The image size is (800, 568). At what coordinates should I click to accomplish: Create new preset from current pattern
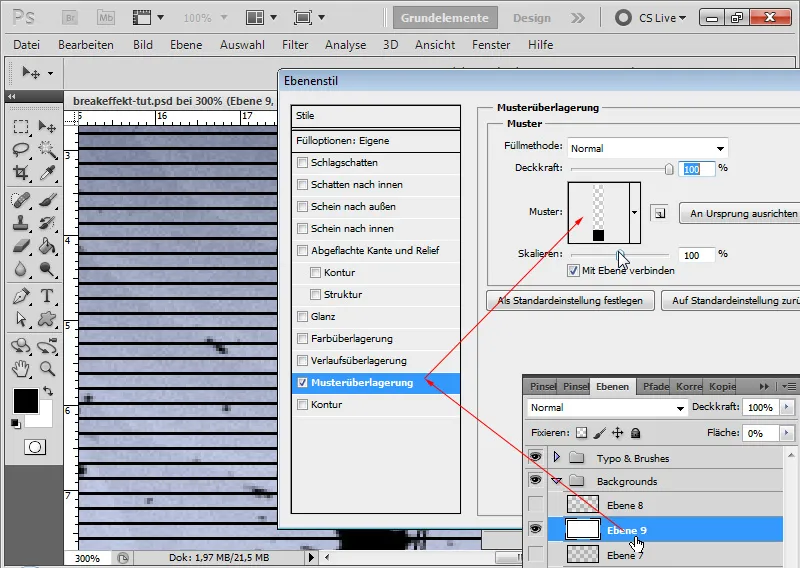pyautogui.click(x=660, y=213)
